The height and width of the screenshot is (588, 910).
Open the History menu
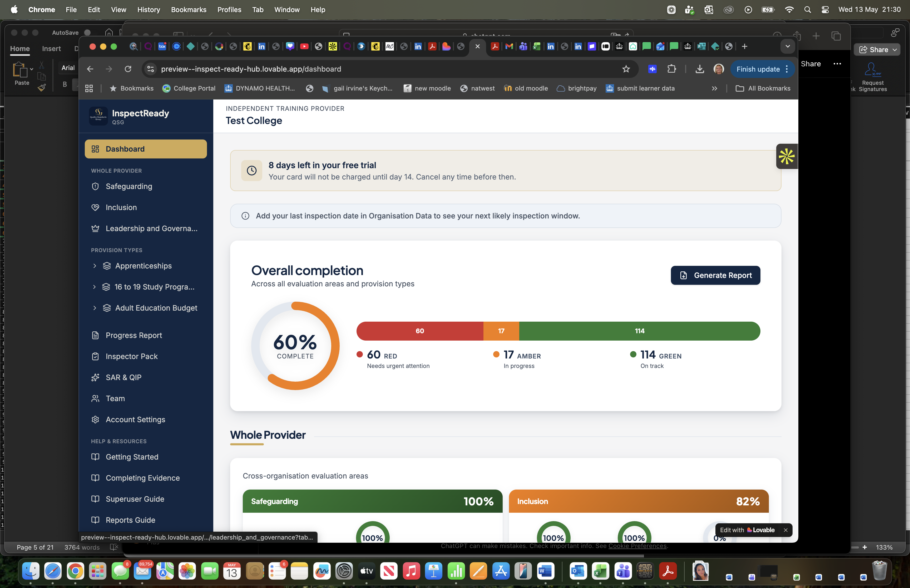click(x=149, y=9)
